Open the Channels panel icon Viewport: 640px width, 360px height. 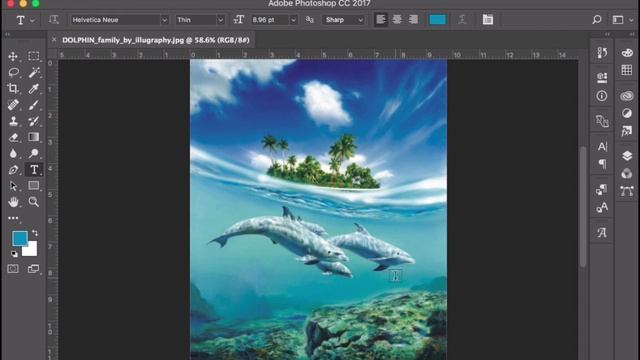(x=627, y=173)
